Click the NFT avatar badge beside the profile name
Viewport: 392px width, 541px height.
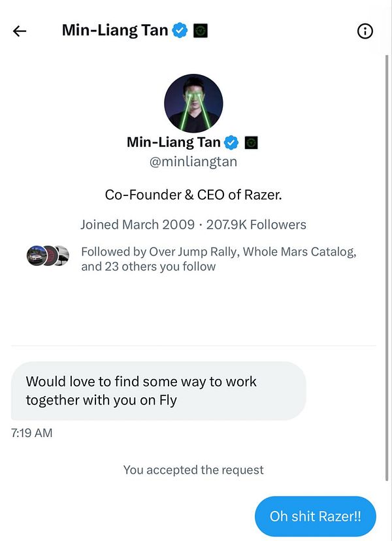[x=251, y=142]
